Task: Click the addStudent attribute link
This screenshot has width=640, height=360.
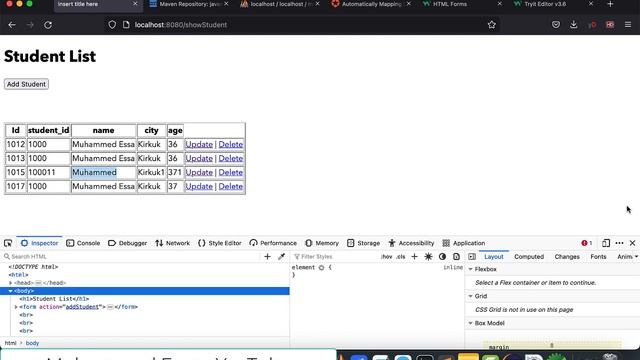Action: pyautogui.click(x=82, y=307)
